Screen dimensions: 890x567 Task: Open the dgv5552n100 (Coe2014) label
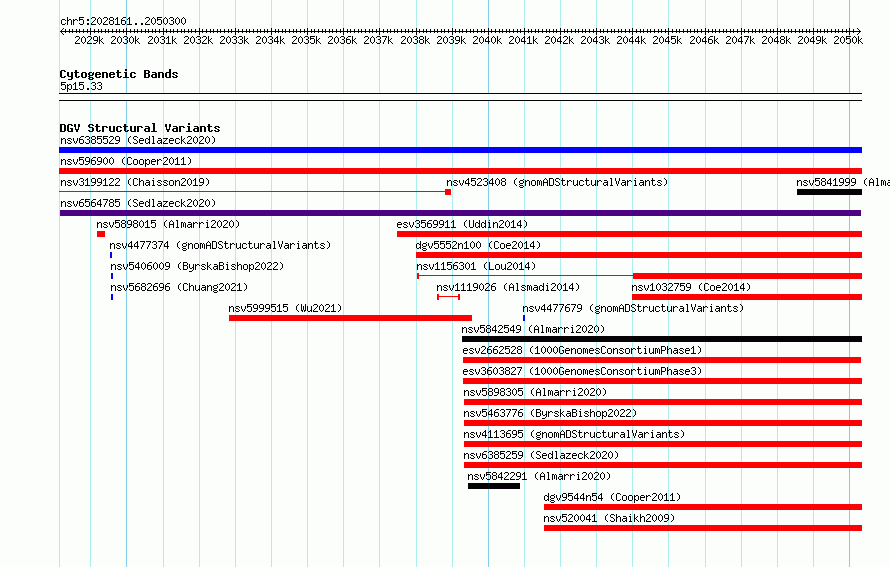click(478, 245)
